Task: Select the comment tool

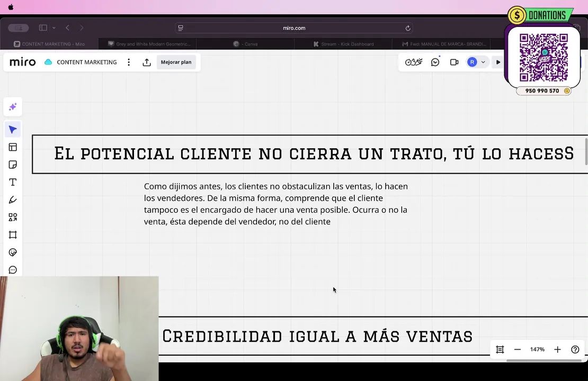Action: tap(13, 270)
